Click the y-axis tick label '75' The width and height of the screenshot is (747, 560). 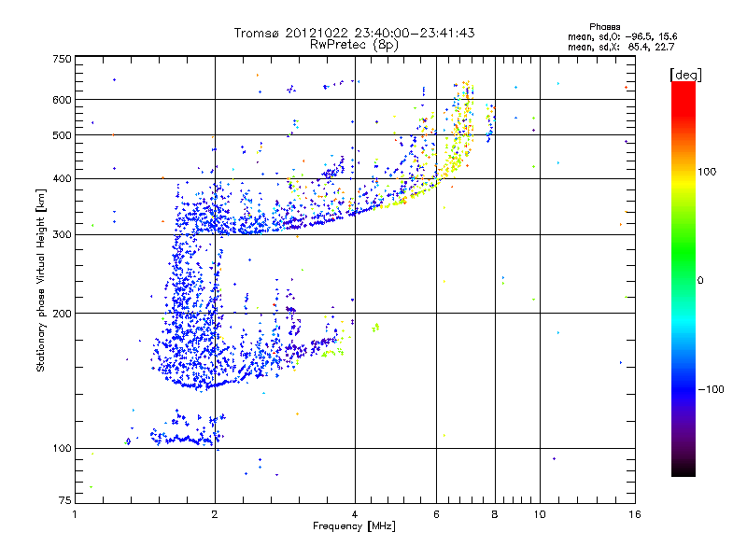click(65, 500)
